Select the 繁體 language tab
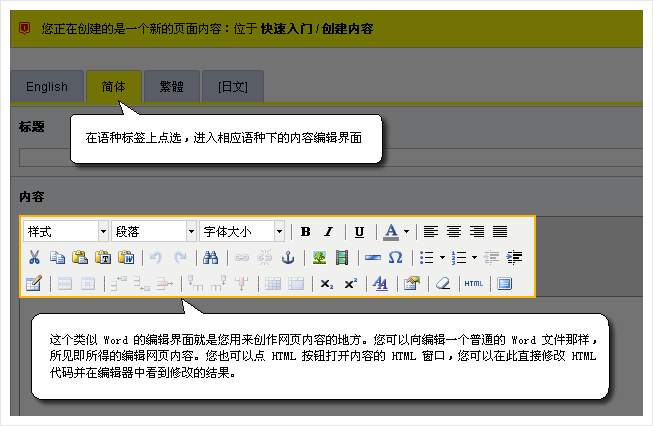This screenshot has height=426, width=653. click(171, 87)
